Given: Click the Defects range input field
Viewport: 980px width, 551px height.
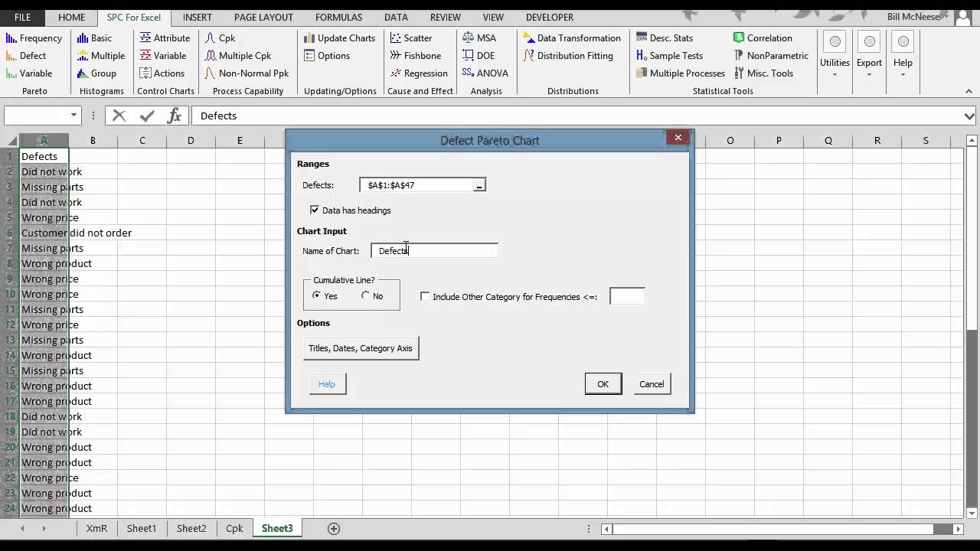Looking at the screenshot, I should [416, 185].
